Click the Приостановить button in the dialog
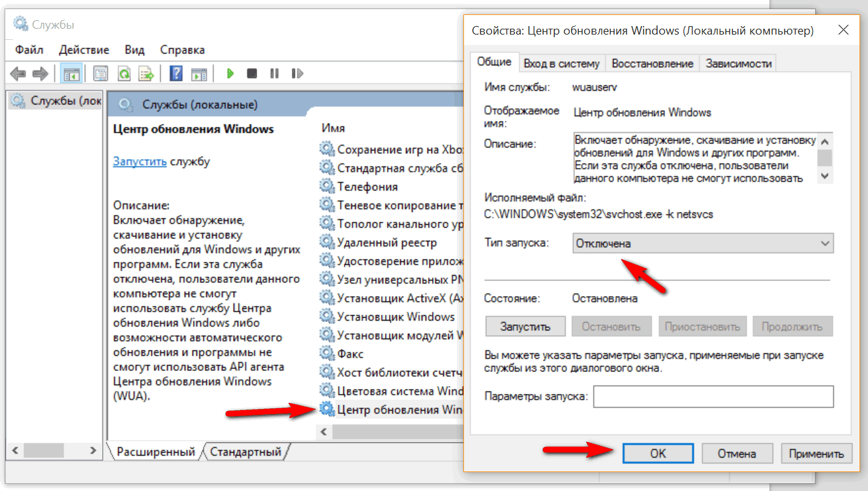The height and width of the screenshot is (491, 868). [702, 327]
